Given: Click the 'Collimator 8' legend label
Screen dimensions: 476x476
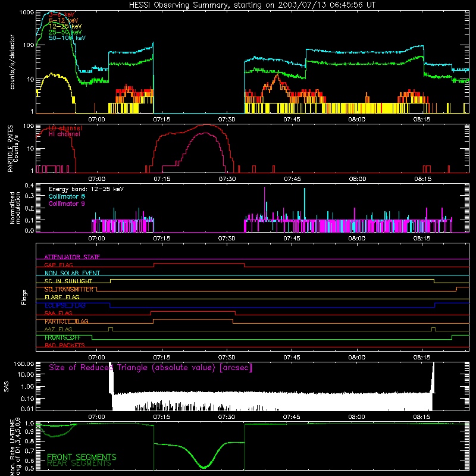Looking at the screenshot, I should tap(67, 196).
